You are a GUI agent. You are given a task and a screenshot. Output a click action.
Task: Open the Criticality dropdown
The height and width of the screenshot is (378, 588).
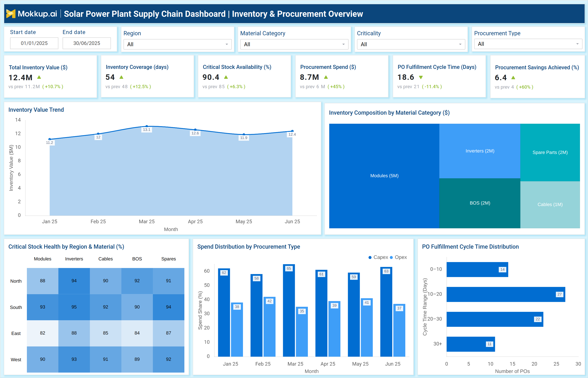(411, 45)
